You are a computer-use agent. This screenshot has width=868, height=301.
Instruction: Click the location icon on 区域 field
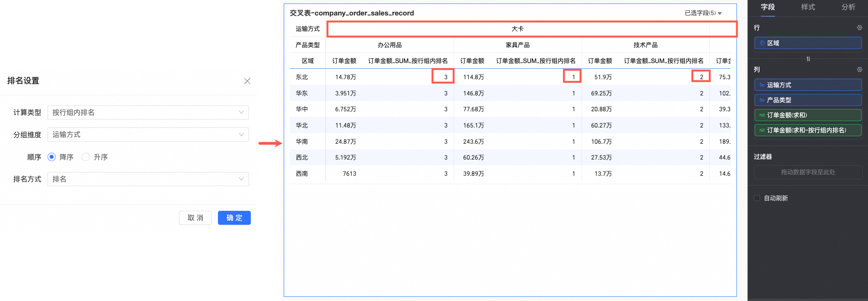[x=762, y=43]
